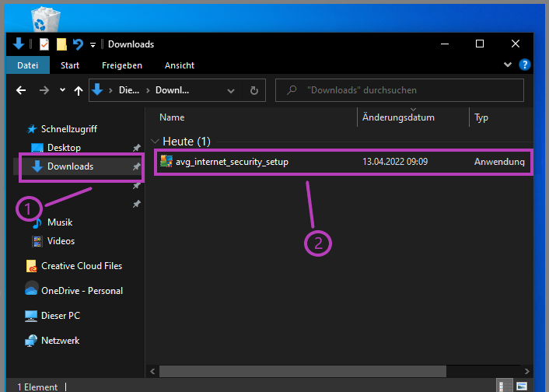
Task: Click the Dieser PC monitor icon
Action: click(31, 316)
